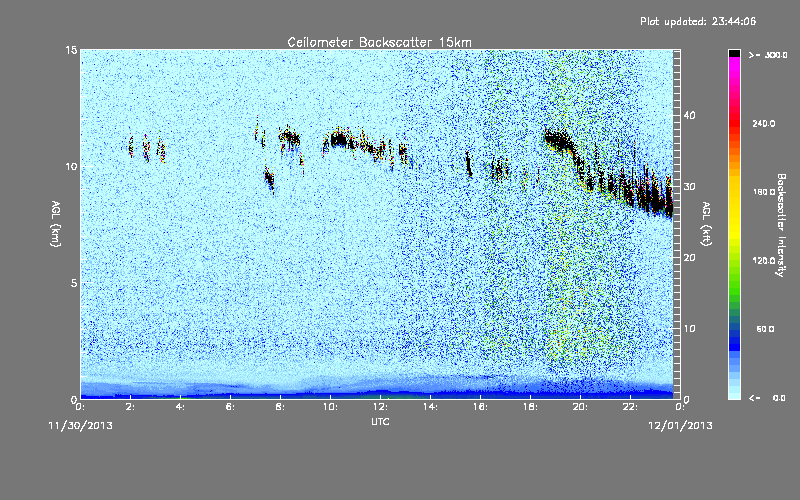Click the isolated cloud near 7:30 UTC at 9.5 km
The width and height of the screenshot is (800, 500).
click(269, 180)
